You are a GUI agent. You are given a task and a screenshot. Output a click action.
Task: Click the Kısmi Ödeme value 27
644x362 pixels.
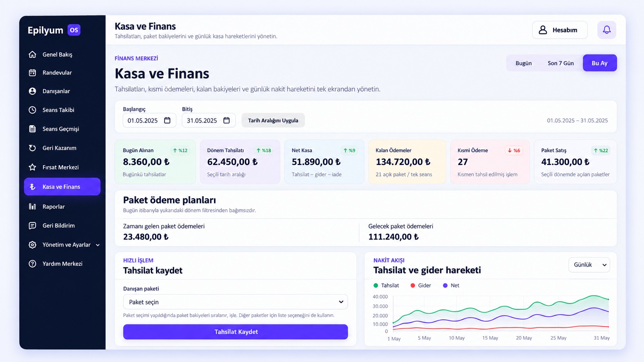(463, 162)
